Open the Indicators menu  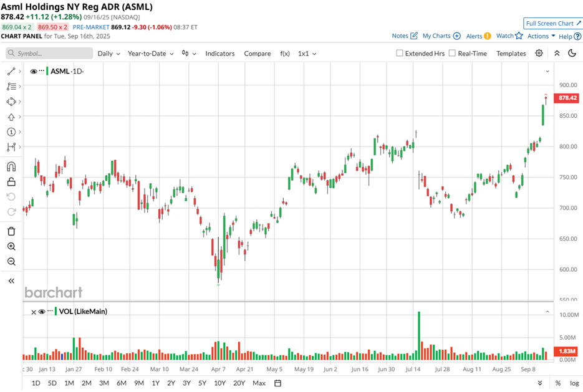[x=219, y=54]
